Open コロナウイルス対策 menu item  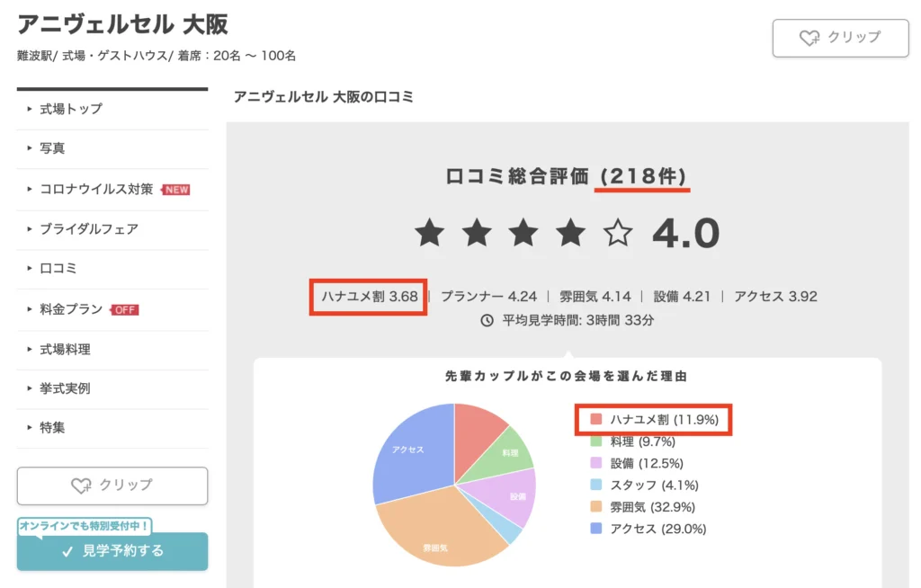click(x=112, y=189)
